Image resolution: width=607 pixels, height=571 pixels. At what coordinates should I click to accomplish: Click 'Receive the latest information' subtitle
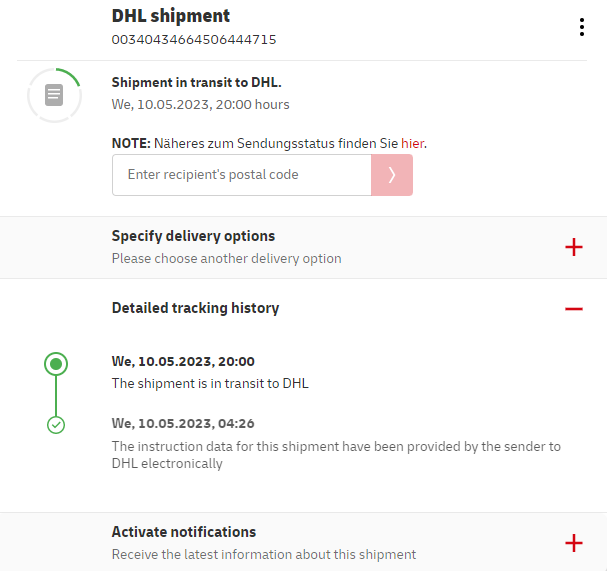pos(263,554)
